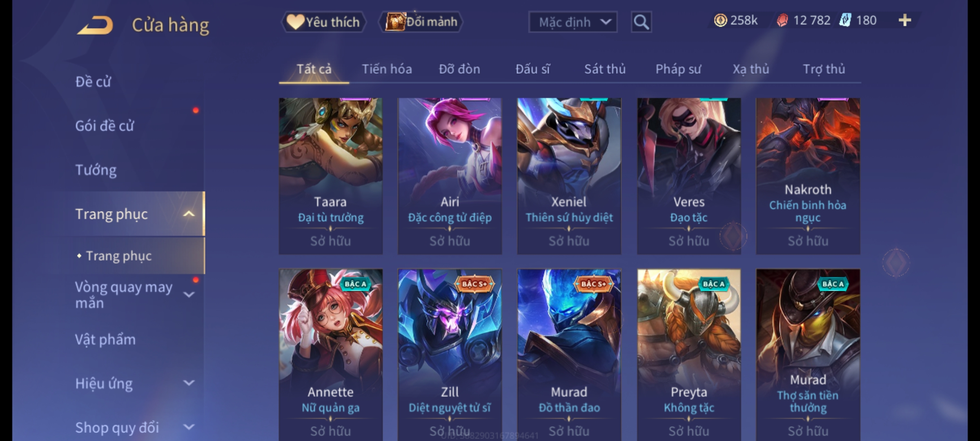Tap the golden back arrow icon
Screen dimensions: 980x441
95,25
